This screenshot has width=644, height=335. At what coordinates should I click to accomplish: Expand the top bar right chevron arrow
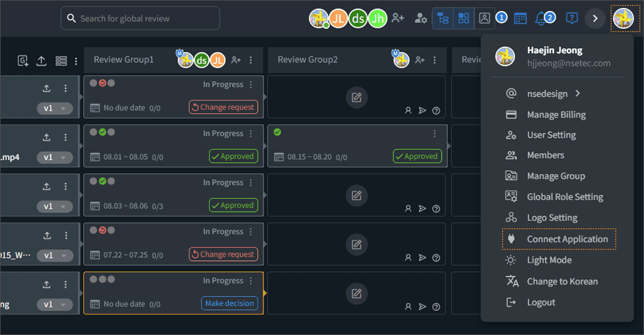(x=595, y=19)
